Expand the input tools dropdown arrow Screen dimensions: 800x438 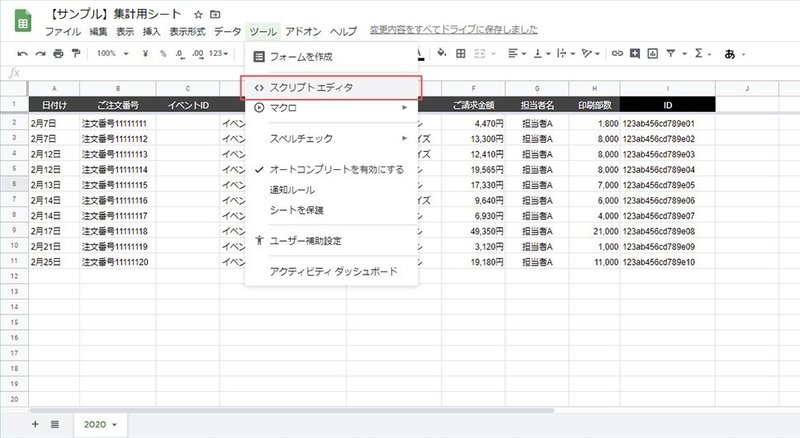[743, 54]
